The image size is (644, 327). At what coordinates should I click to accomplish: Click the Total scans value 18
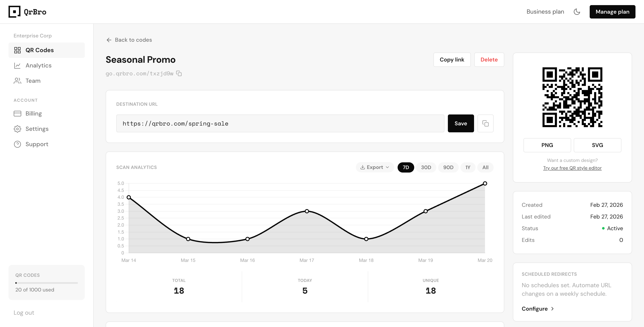179,291
